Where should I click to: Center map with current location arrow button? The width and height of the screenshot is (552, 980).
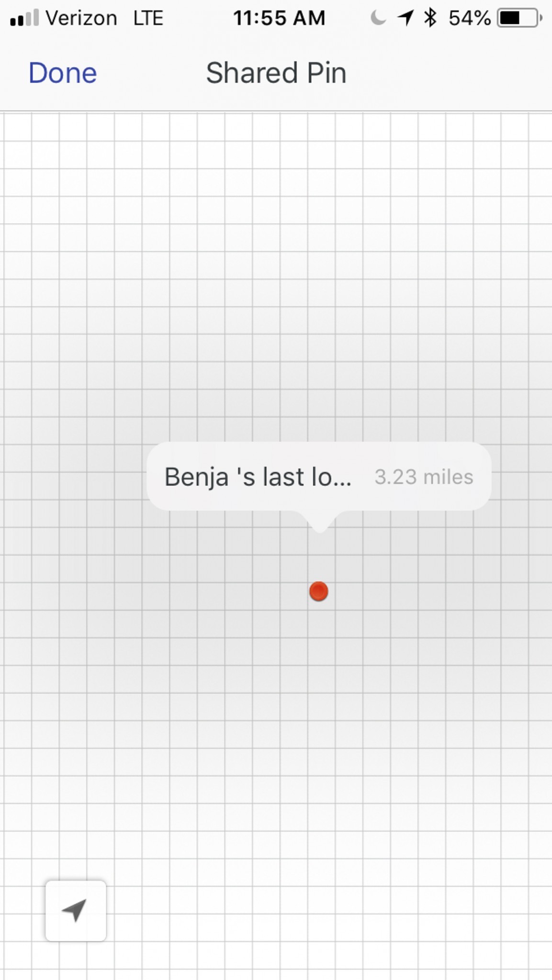pyautogui.click(x=76, y=911)
